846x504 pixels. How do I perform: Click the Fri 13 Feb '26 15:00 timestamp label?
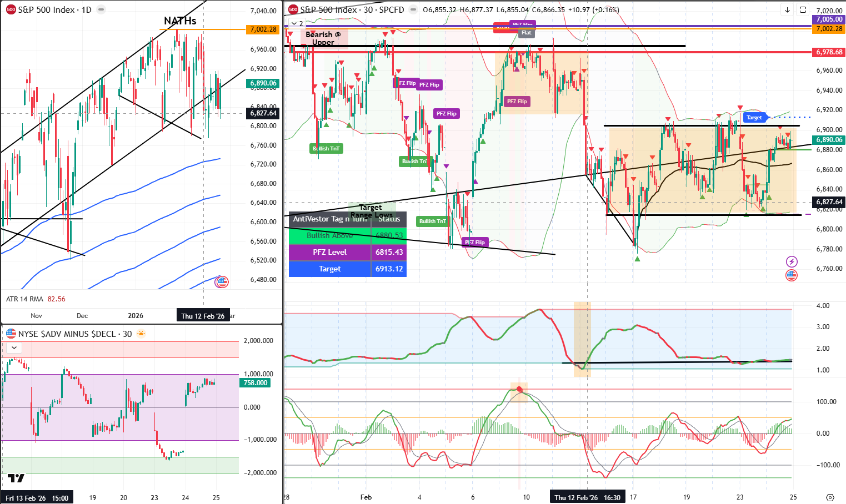36,497
